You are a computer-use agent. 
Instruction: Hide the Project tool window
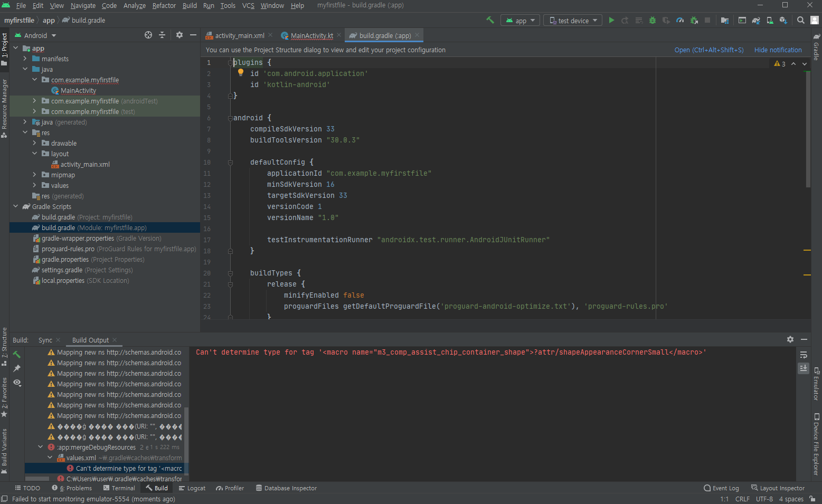(x=193, y=35)
